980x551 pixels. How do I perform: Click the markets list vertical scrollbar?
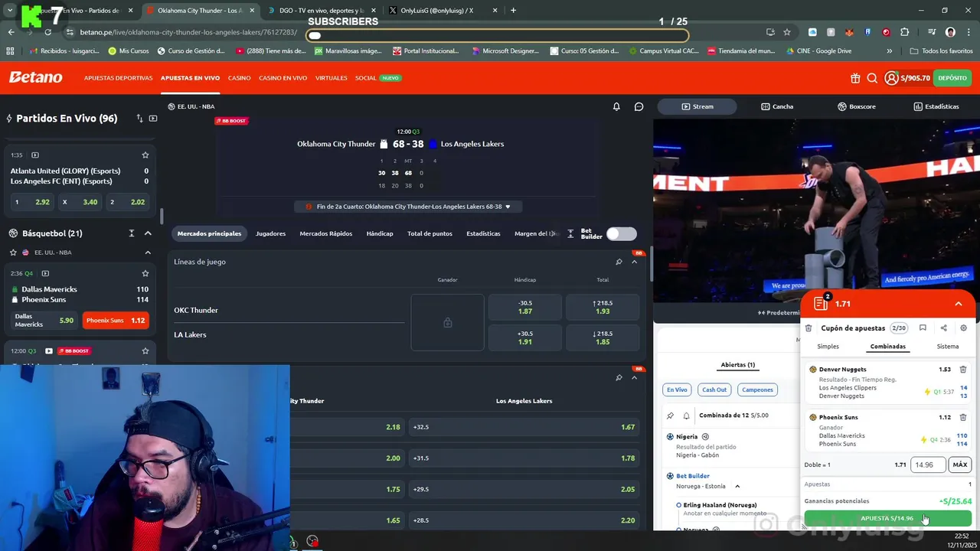(x=652, y=264)
